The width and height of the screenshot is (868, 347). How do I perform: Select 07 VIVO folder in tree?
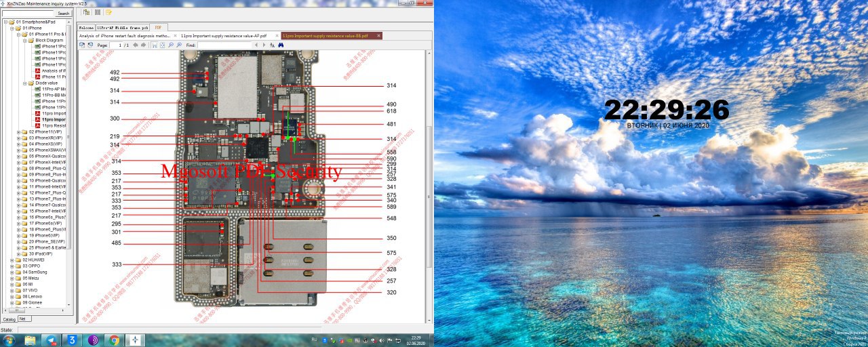click(30, 290)
